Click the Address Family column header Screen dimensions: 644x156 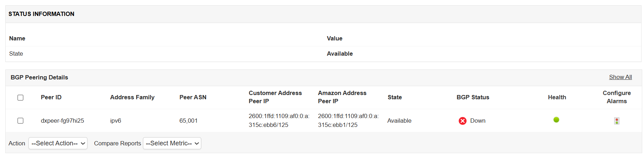click(132, 97)
